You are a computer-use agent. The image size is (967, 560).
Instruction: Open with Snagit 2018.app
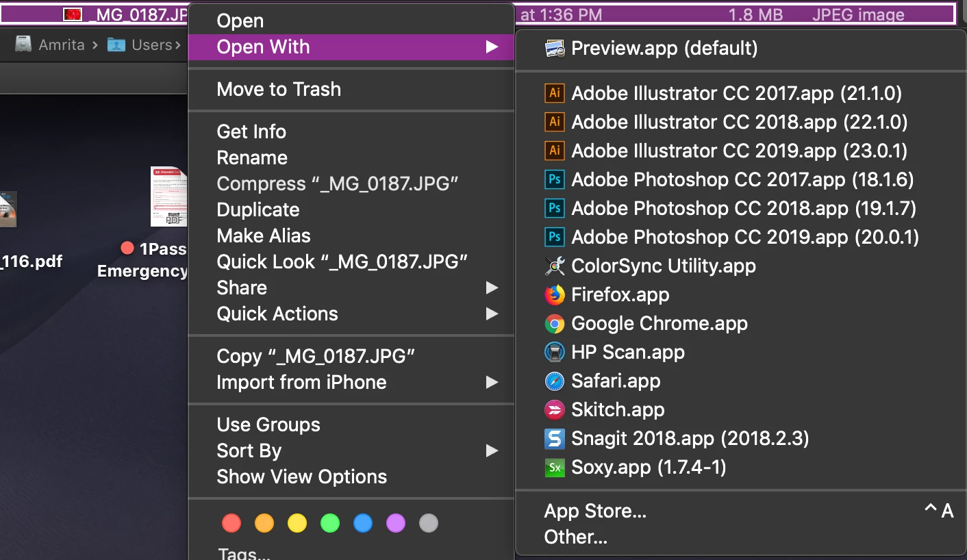tap(742, 438)
